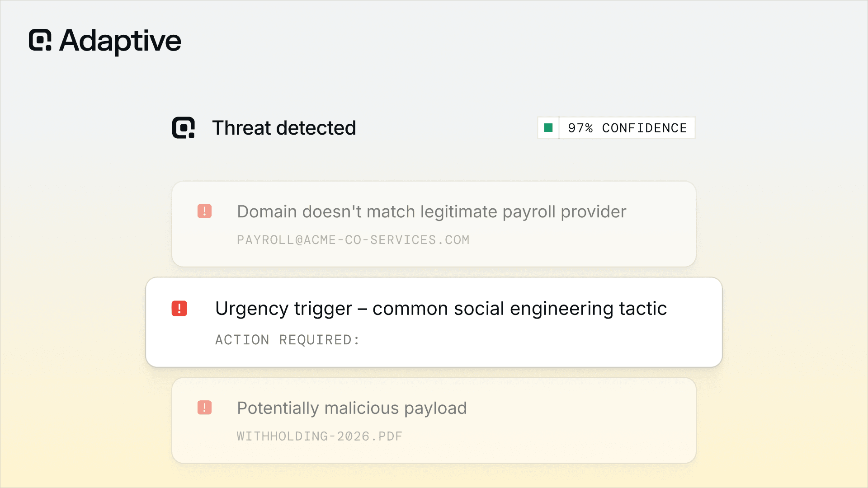868x488 pixels.
Task: Click the red alert icon on Urgency trigger card
Action: point(179,309)
